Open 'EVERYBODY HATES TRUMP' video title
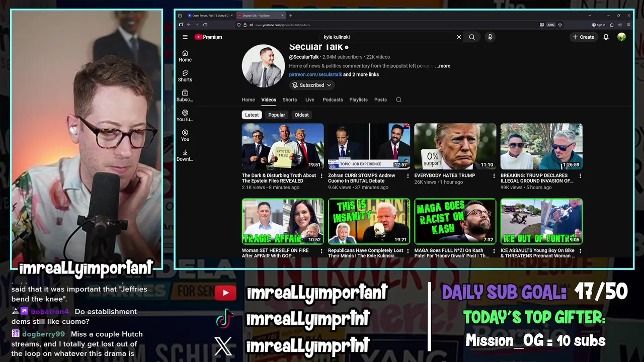 point(445,175)
